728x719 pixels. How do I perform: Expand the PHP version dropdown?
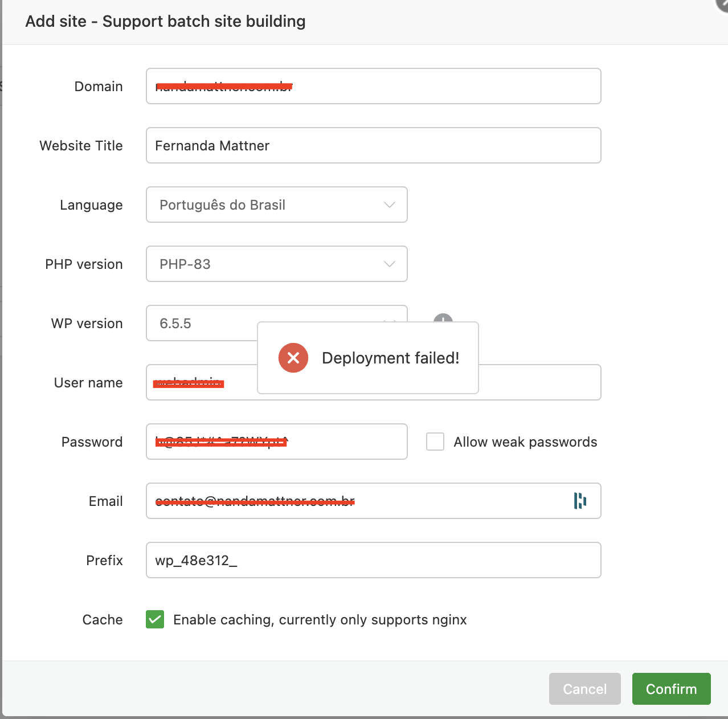276,264
